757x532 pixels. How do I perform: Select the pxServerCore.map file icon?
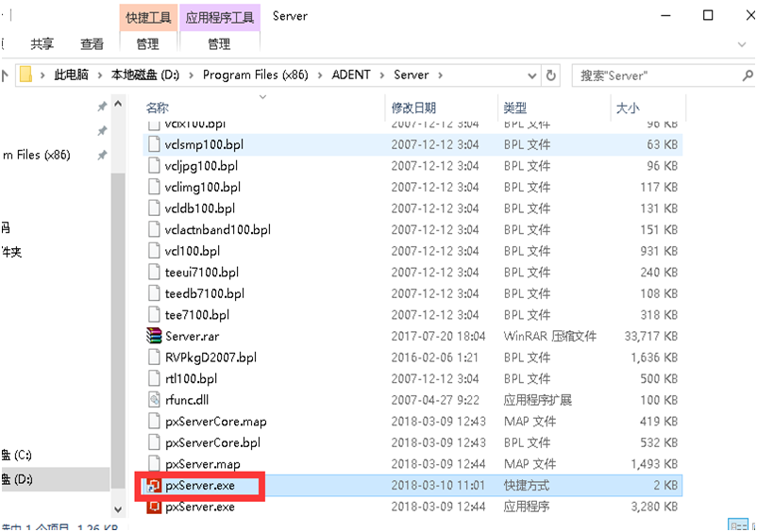pos(155,421)
